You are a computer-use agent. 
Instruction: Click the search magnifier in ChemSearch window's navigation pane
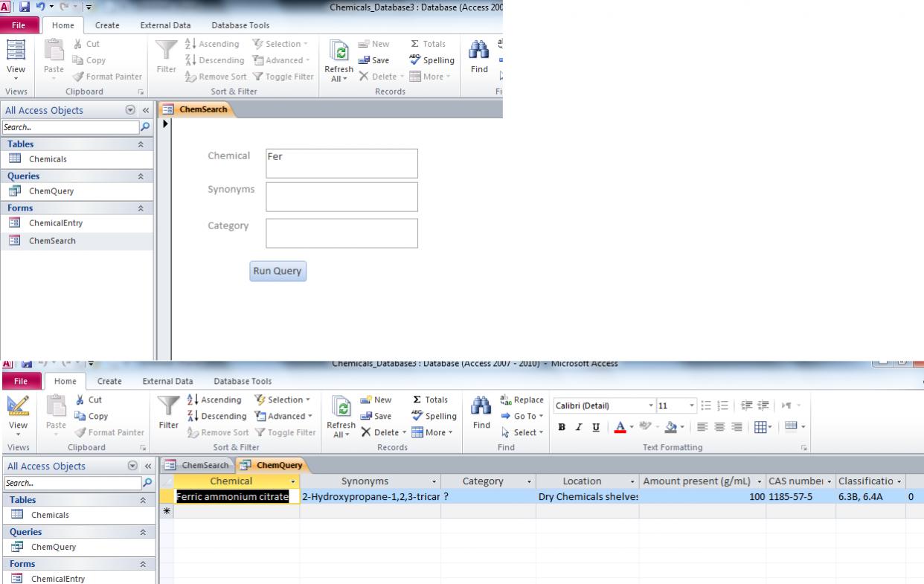147,127
